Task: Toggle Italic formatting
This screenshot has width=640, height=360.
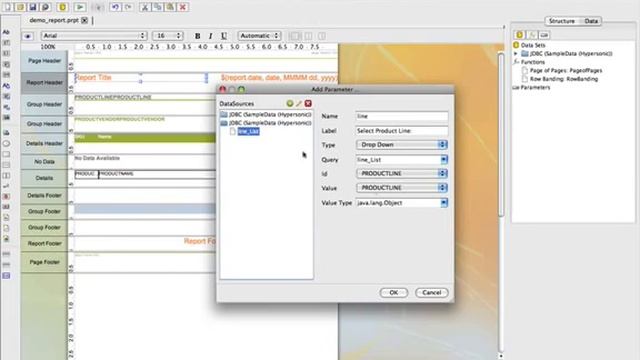Action: pos(211,36)
